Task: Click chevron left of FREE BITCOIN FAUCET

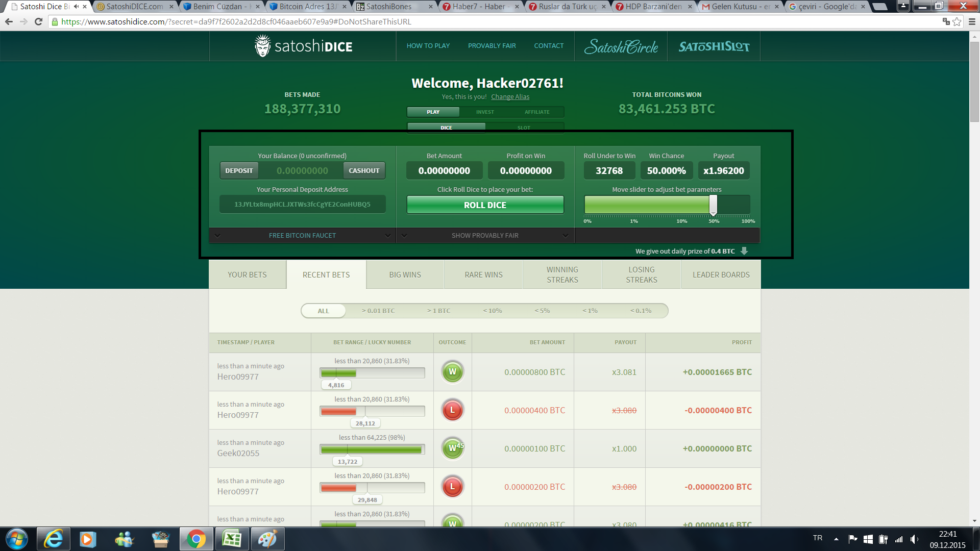Action: pos(217,235)
